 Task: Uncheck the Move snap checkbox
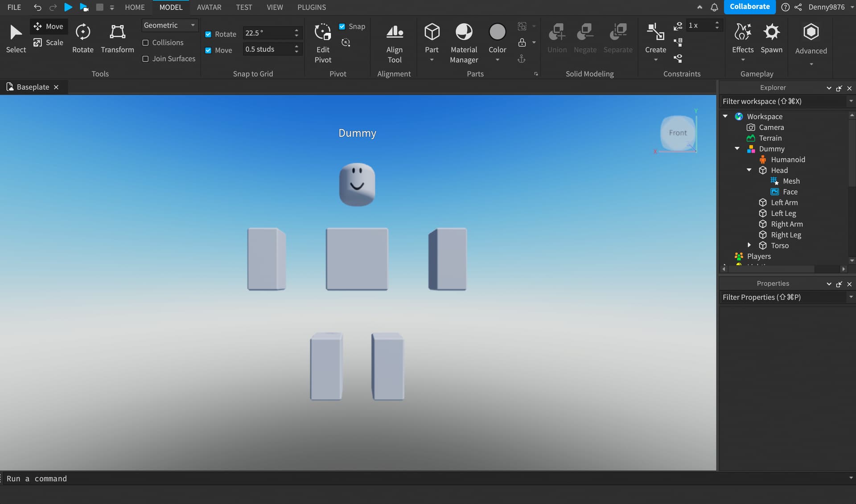tap(208, 50)
